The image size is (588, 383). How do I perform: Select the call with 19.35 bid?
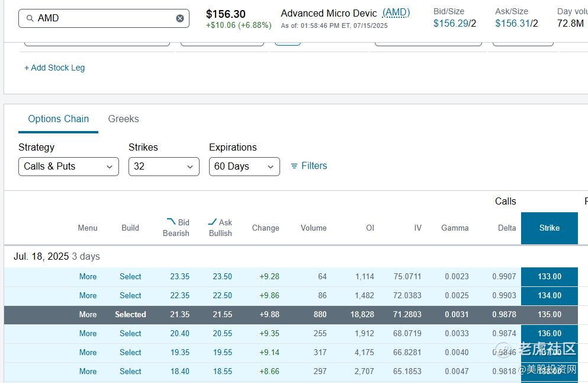[130, 353]
